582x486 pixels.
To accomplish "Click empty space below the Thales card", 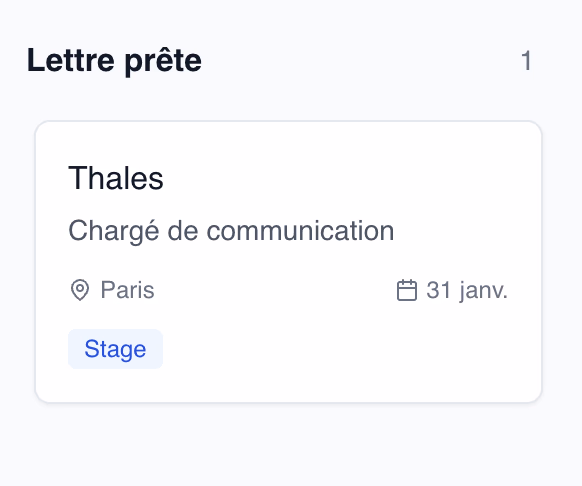I will point(288,444).
